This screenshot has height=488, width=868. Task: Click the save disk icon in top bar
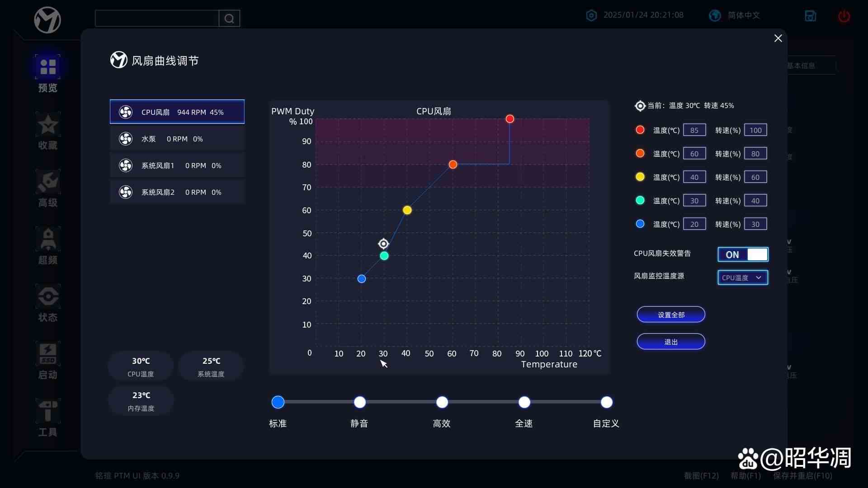pyautogui.click(x=810, y=16)
